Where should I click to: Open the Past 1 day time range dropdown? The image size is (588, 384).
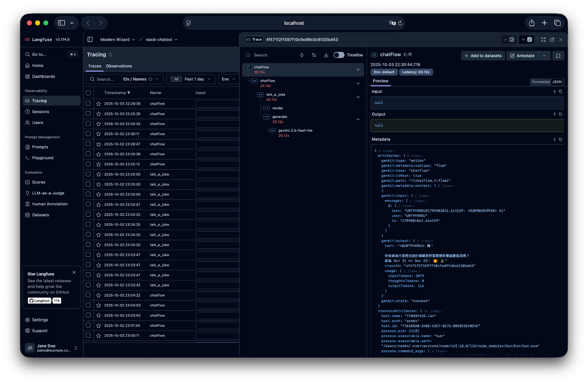pos(194,79)
